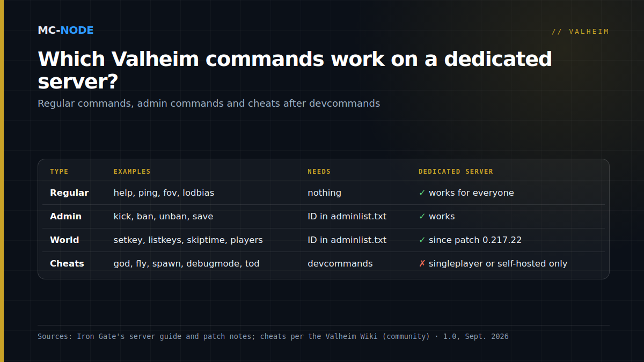Click the 'works' text in Admin row

tap(442, 216)
